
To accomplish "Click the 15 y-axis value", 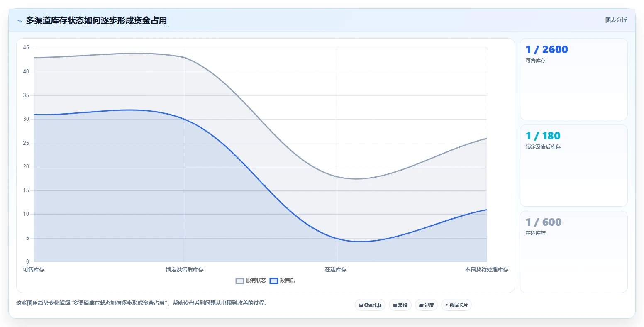I will click(x=26, y=190).
